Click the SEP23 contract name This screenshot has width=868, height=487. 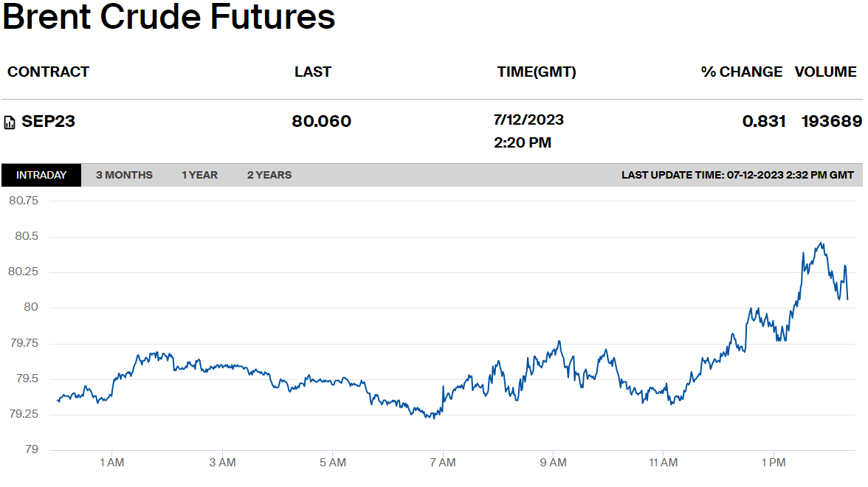coord(48,121)
